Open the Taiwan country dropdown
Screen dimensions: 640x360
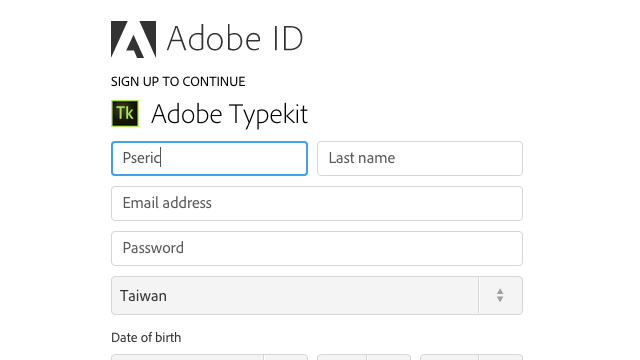click(x=317, y=296)
